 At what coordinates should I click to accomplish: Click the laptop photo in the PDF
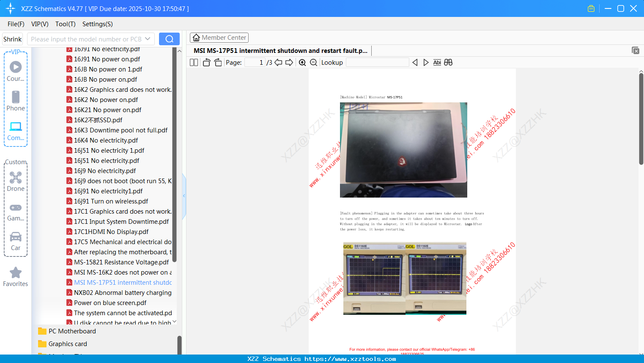(x=403, y=150)
